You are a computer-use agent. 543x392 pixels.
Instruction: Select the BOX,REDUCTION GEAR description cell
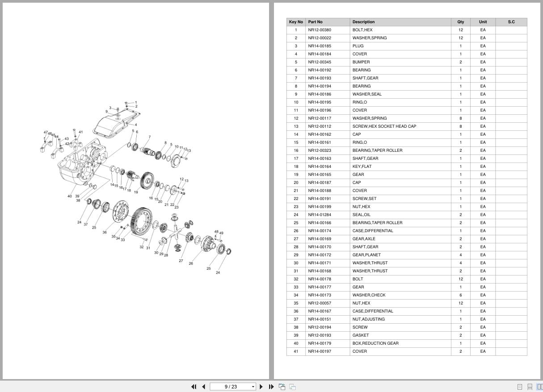[400, 343]
